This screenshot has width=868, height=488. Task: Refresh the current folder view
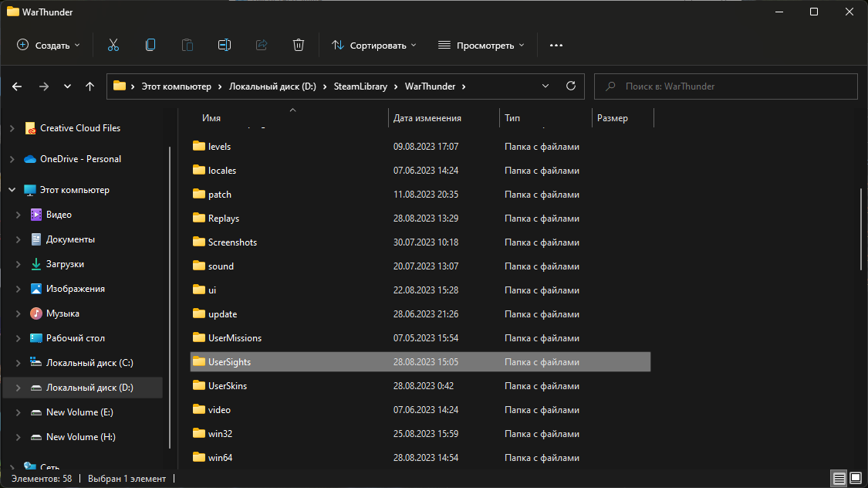pyautogui.click(x=571, y=86)
